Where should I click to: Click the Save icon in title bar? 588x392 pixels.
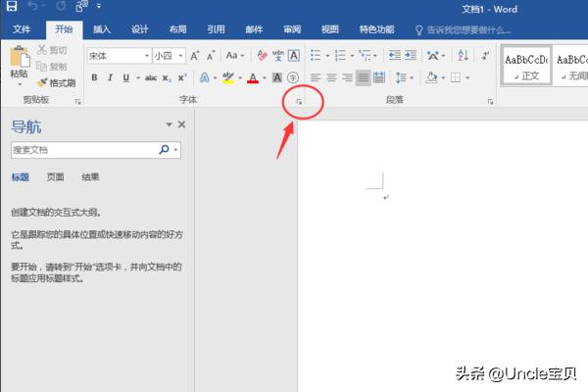tap(13, 8)
